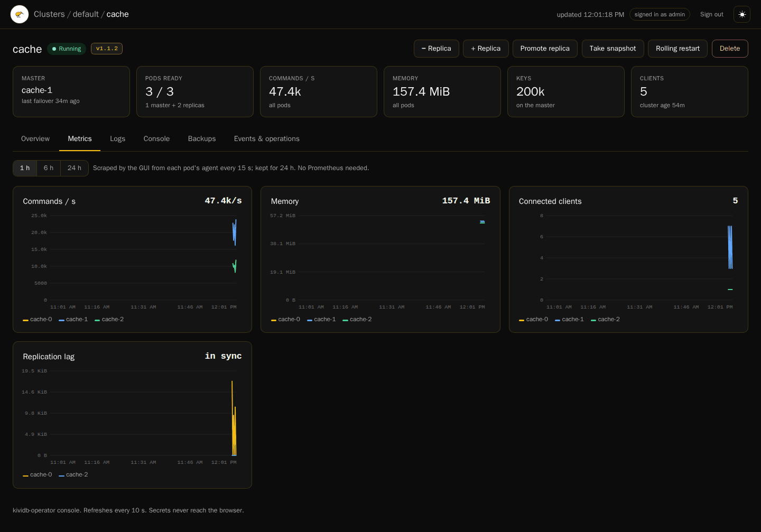Click the kividb bird logo icon

click(x=20, y=14)
